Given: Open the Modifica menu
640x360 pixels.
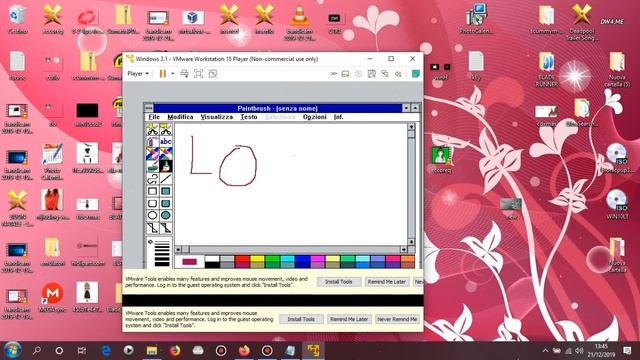Looking at the screenshot, I should click(x=180, y=117).
